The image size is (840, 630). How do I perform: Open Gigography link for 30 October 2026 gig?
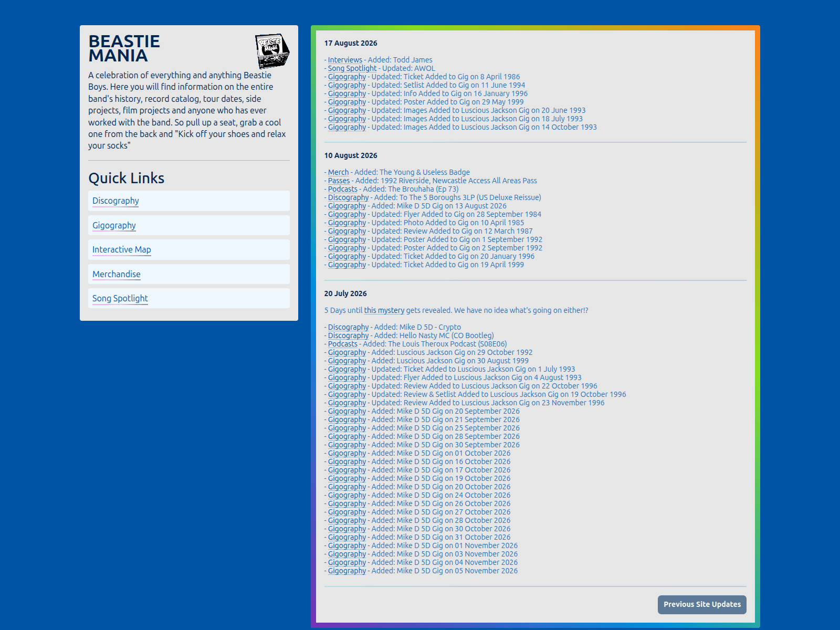pyautogui.click(x=347, y=529)
